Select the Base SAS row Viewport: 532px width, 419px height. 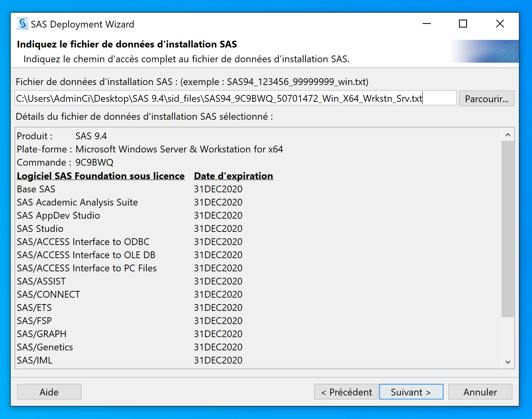[36, 189]
